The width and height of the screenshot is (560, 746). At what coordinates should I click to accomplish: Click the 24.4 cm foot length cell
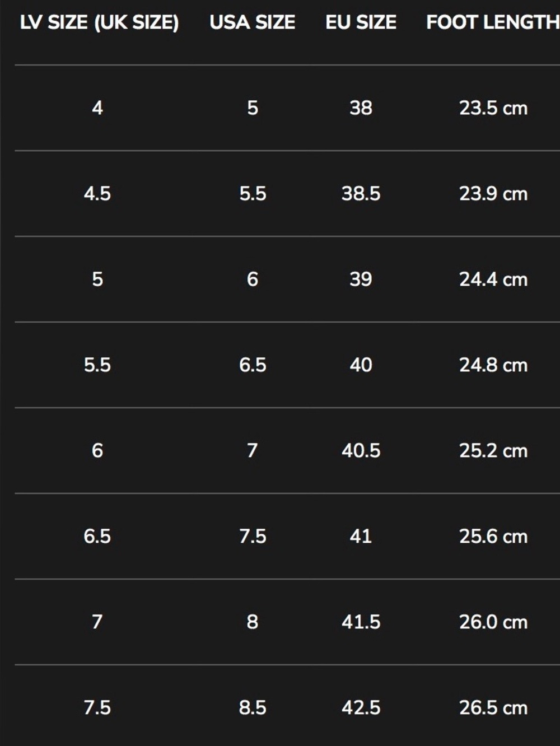[x=493, y=279]
